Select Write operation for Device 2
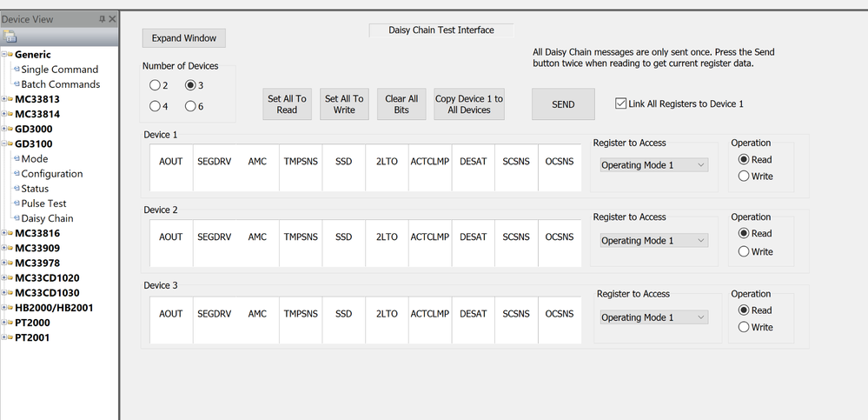868x420 pixels. (744, 251)
